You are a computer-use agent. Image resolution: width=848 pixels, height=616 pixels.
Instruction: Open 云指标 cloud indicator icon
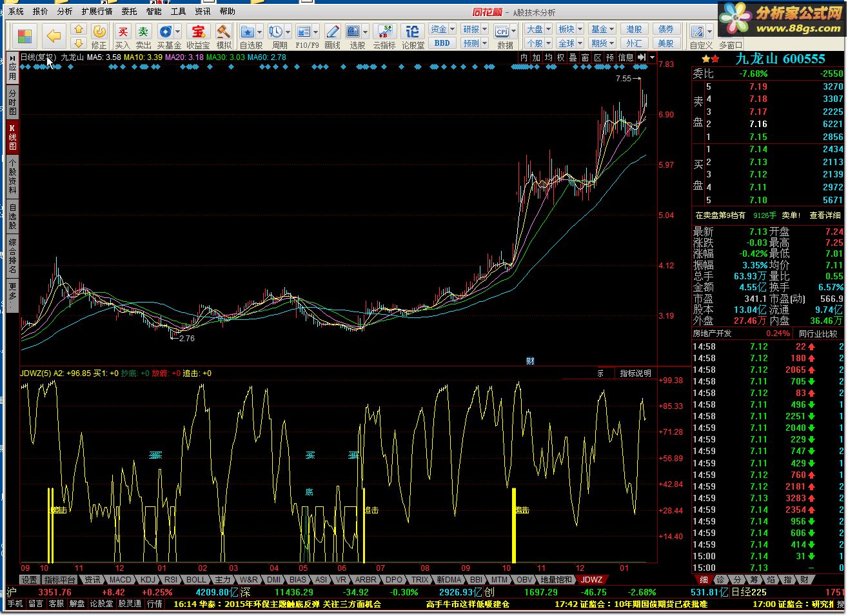point(384,31)
